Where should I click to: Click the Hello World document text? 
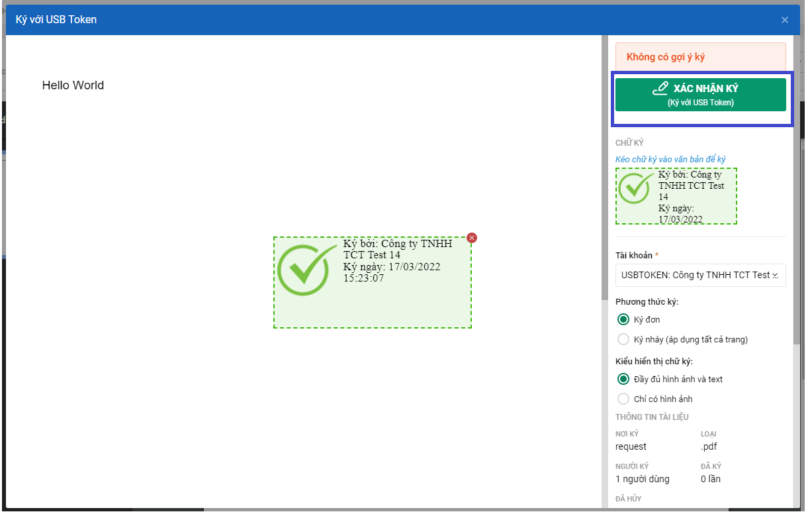coord(73,85)
